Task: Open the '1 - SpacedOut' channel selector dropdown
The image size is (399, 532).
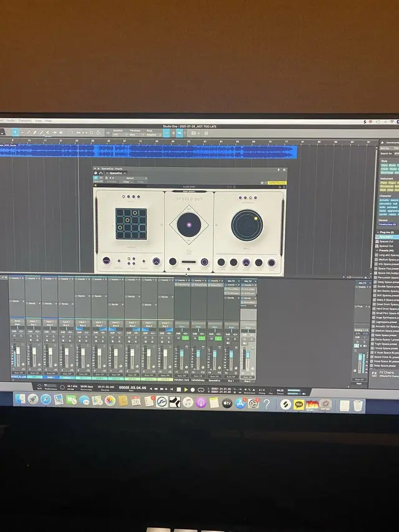Action: [117, 173]
